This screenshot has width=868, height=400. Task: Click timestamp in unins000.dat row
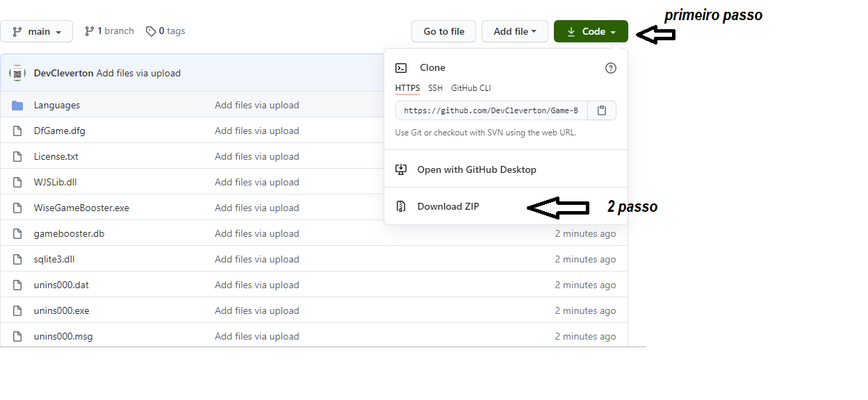click(585, 285)
